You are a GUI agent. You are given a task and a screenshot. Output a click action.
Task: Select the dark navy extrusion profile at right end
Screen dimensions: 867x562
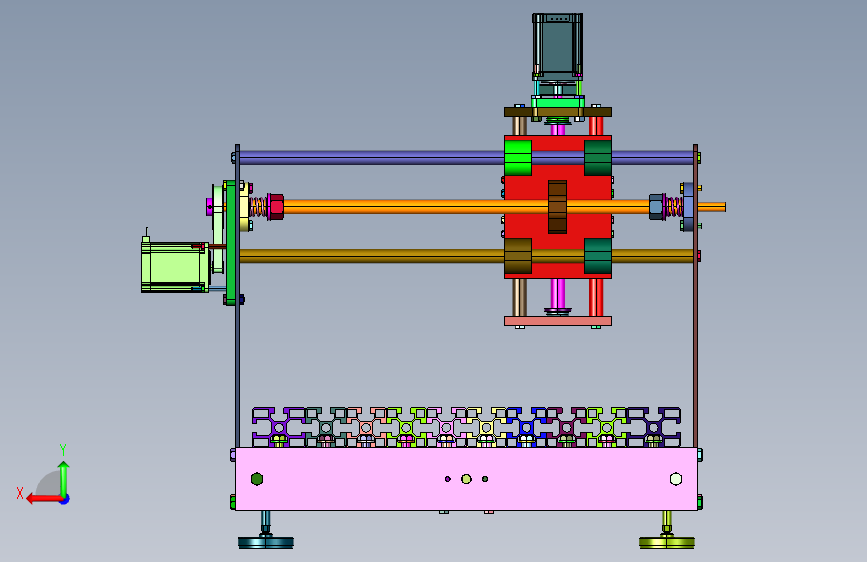pyautogui.click(x=654, y=427)
